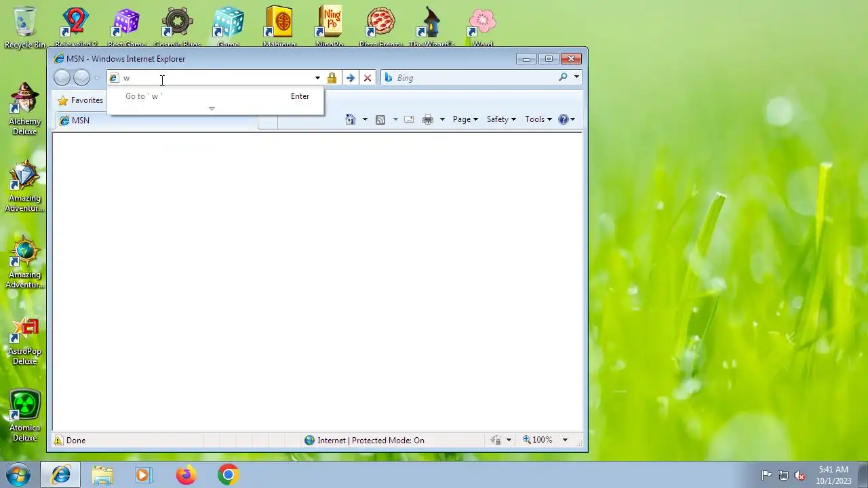Select the Cosmic Bugs desktop shortcut
The image size is (868, 488).
coord(178,28)
